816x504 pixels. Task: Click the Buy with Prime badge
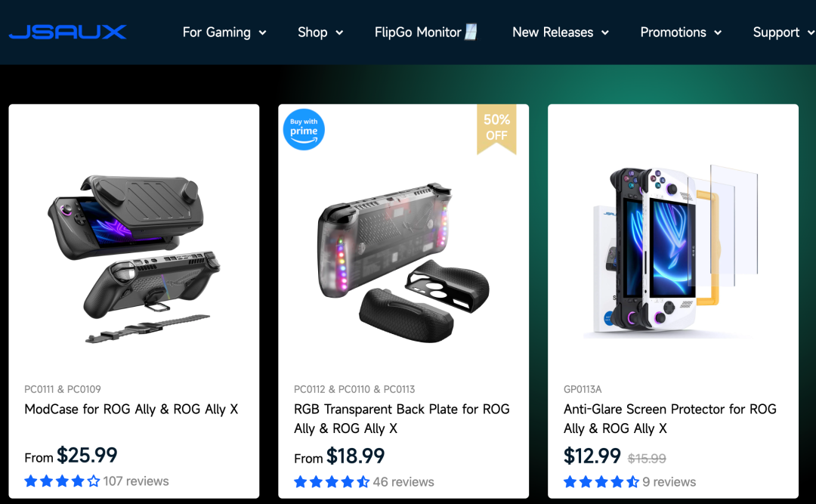[x=304, y=128]
